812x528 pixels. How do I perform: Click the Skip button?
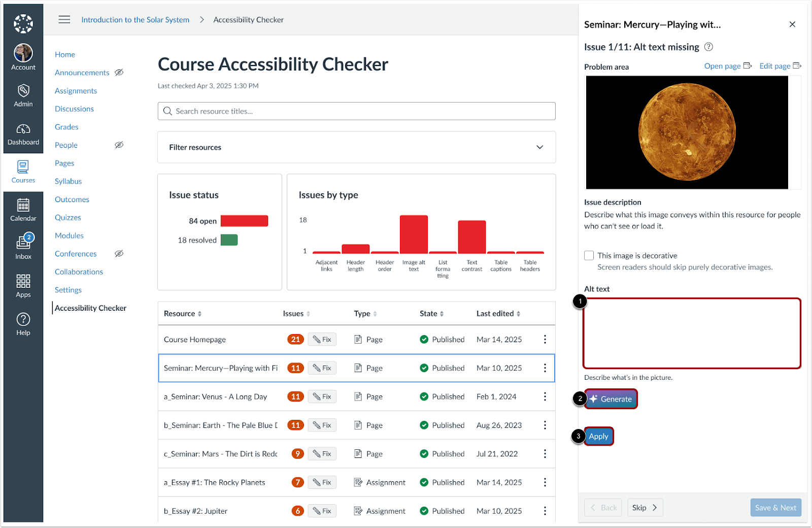click(x=645, y=508)
